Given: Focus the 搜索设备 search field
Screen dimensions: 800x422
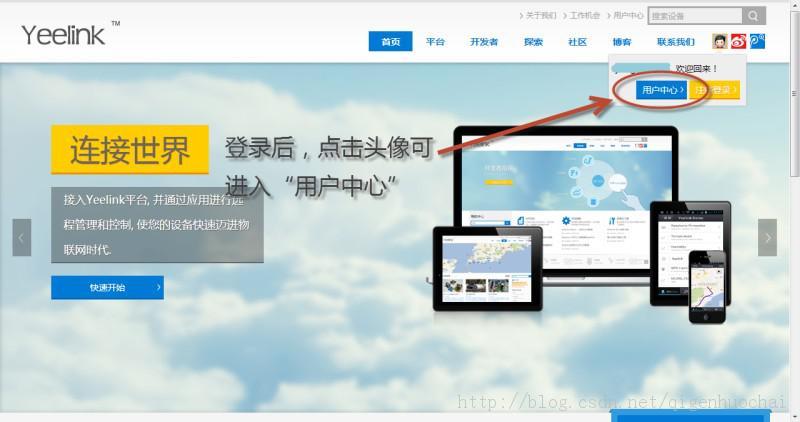Looking at the screenshot, I should (695, 16).
